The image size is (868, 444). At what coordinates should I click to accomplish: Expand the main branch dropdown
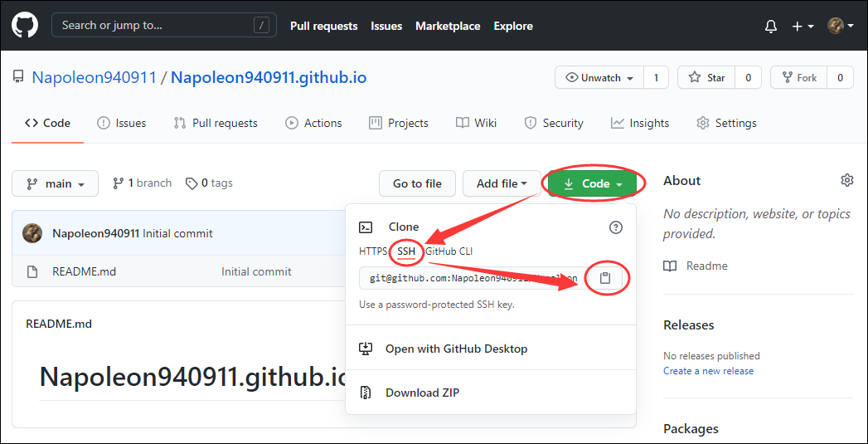point(56,183)
